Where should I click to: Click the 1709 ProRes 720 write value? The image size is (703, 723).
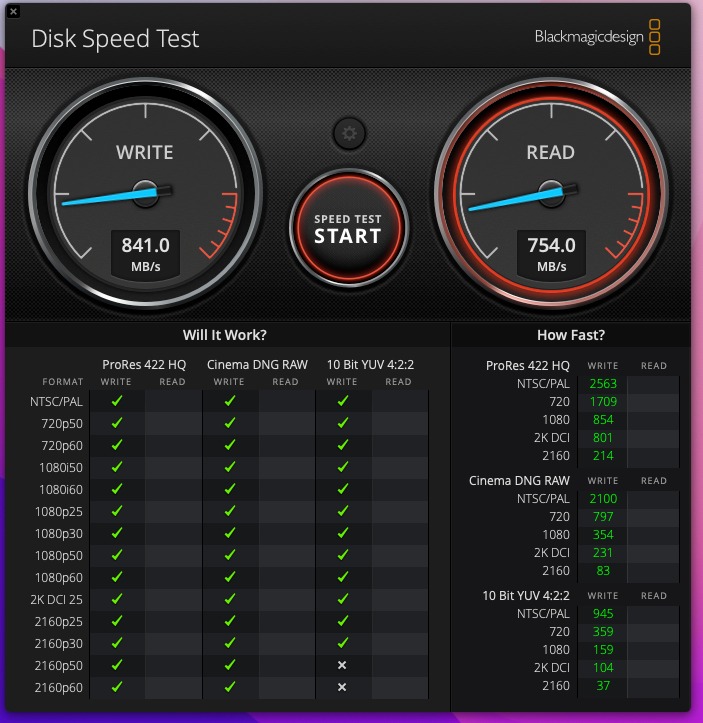pos(603,402)
